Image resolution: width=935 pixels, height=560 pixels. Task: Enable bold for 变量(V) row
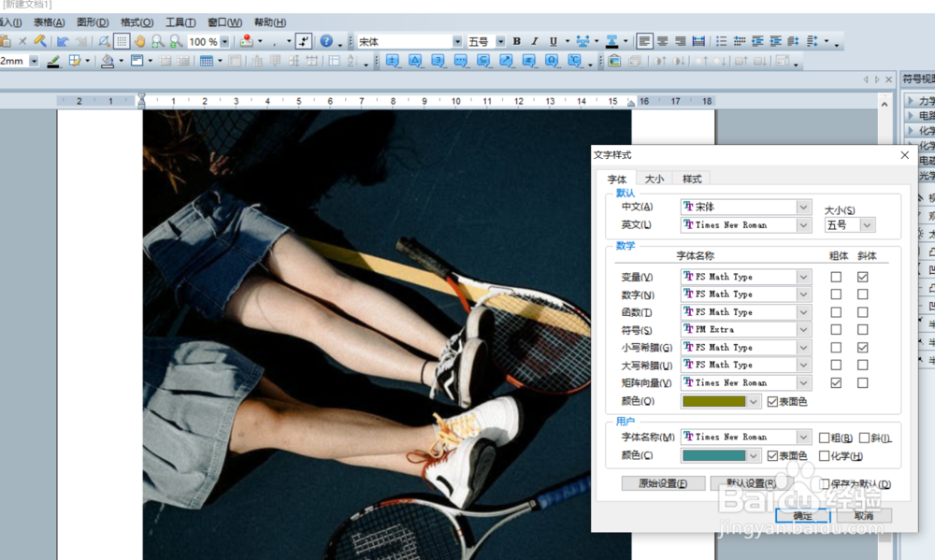coord(836,277)
